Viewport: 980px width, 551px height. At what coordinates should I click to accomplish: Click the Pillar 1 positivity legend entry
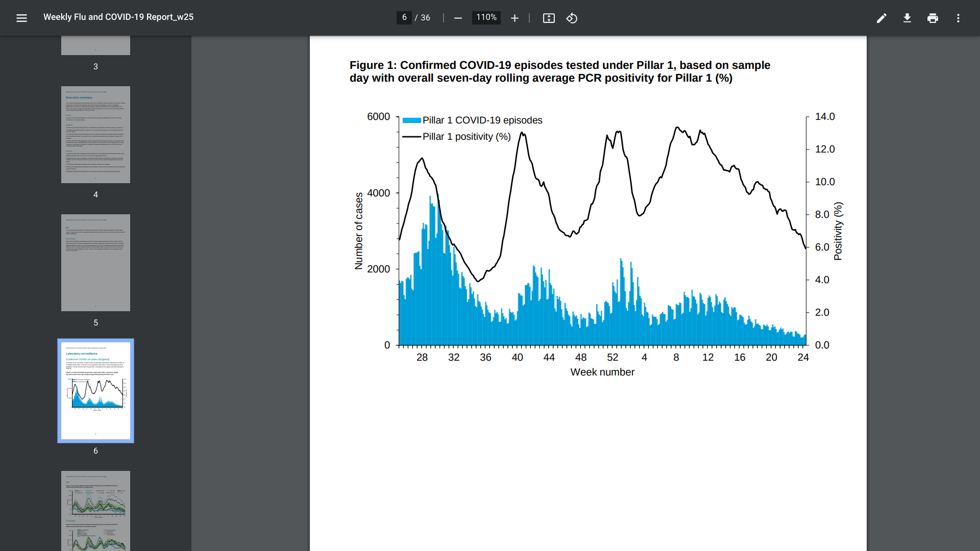pyautogui.click(x=466, y=137)
